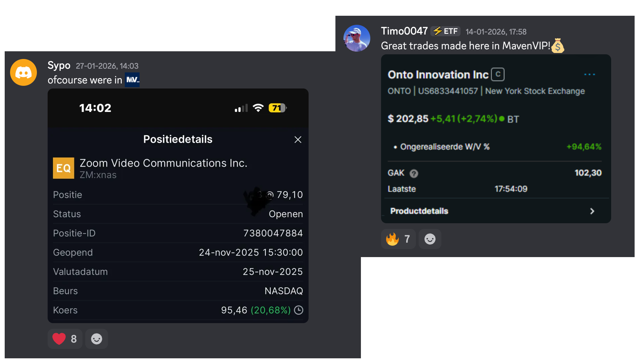Screen dimensions: 644x362
Task: Click Sypo's Discord avatar icon
Action: [x=23, y=72]
